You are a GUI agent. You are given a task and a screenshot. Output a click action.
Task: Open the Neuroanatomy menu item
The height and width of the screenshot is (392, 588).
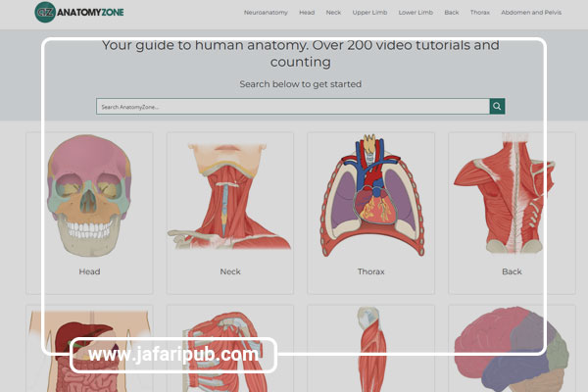coord(266,13)
